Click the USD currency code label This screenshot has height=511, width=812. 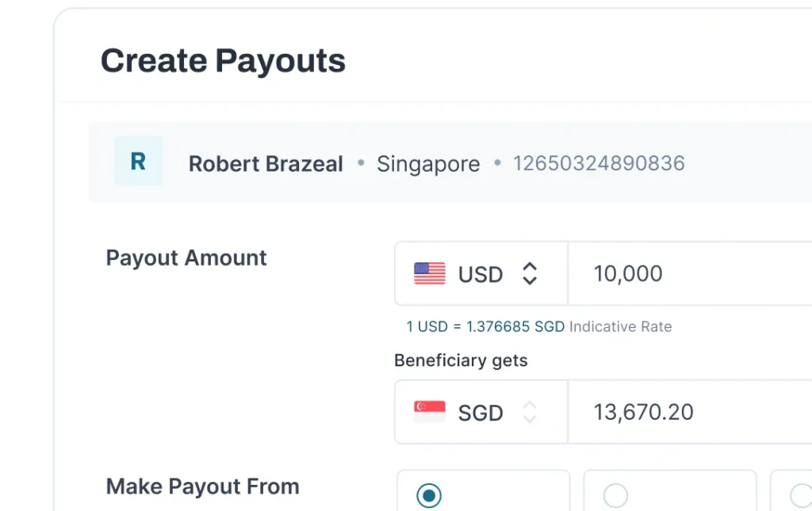tap(481, 275)
